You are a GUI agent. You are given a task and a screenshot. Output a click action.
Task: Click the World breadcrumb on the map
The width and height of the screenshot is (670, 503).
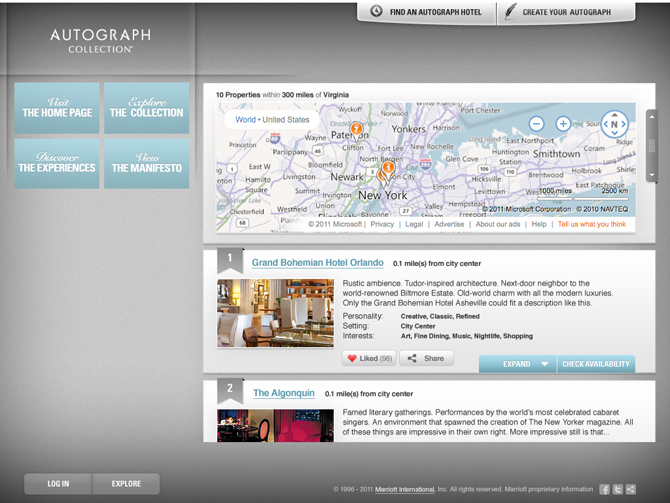(245, 120)
